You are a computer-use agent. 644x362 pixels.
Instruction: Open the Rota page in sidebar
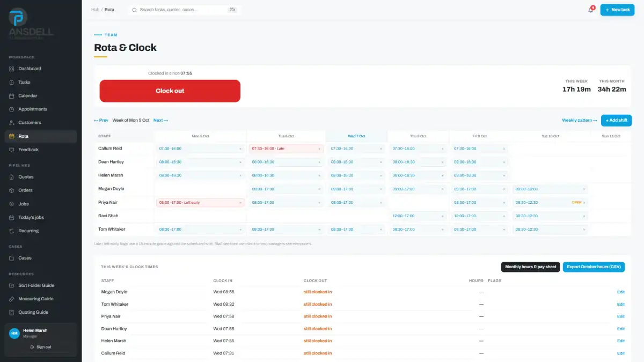point(41,136)
